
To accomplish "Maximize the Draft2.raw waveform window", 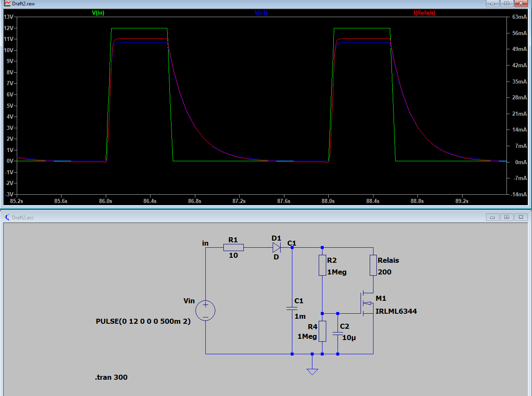I will (x=506, y=3).
